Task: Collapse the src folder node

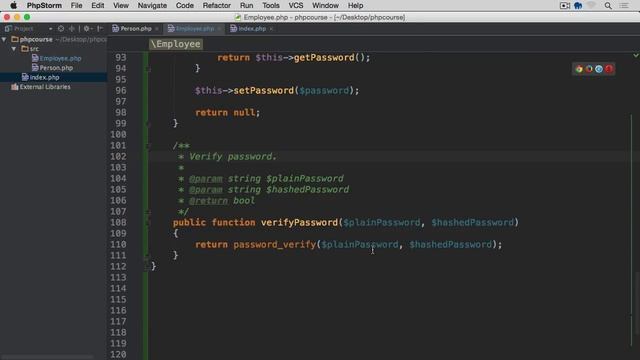Action: click(14, 49)
